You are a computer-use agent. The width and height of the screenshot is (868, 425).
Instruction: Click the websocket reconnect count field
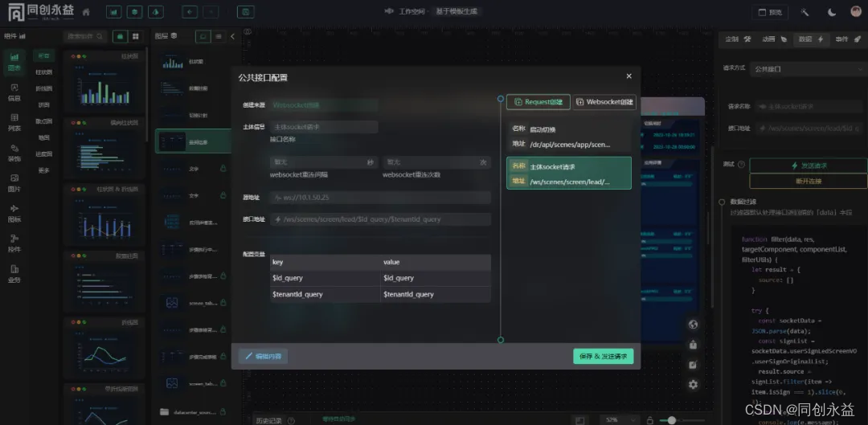(436, 162)
